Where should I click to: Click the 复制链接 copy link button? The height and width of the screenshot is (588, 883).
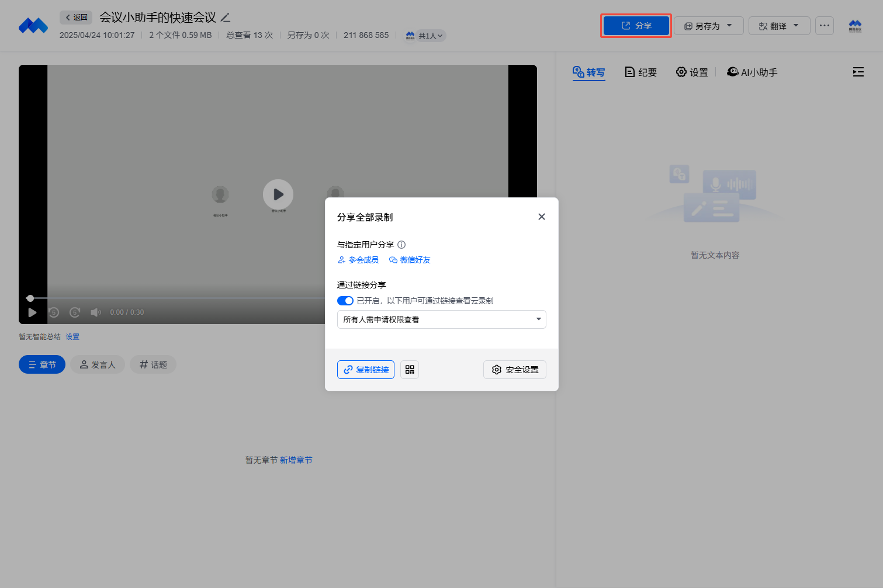point(366,370)
